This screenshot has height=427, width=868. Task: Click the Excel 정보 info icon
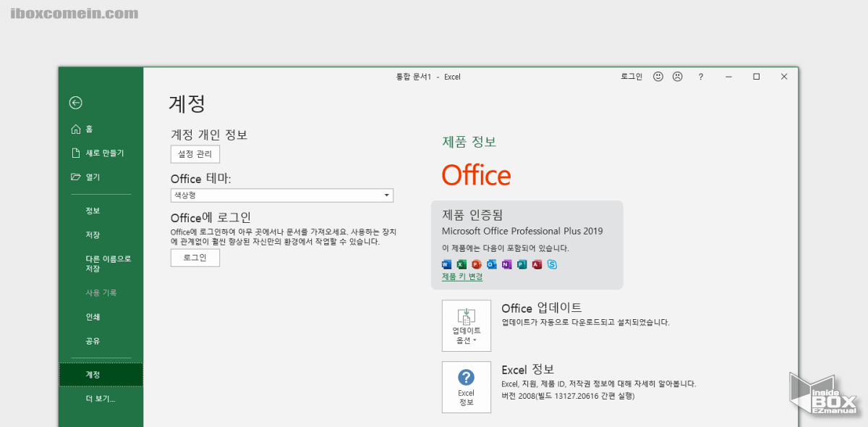[467, 387]
